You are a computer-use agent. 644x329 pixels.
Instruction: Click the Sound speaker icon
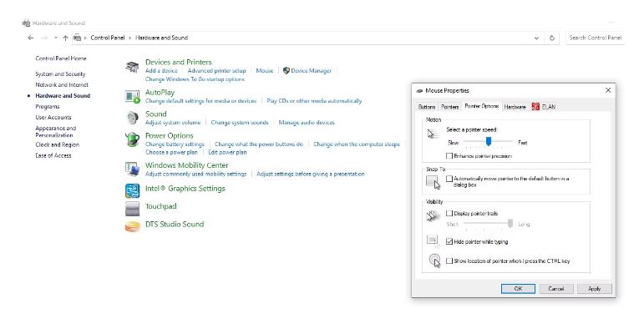132,118
